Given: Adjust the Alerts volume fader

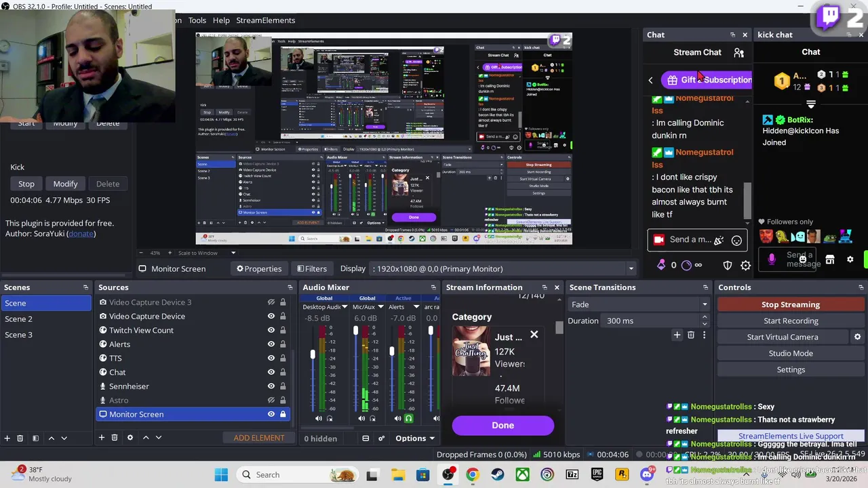Looking at the screenshot, I should point(391,351).
